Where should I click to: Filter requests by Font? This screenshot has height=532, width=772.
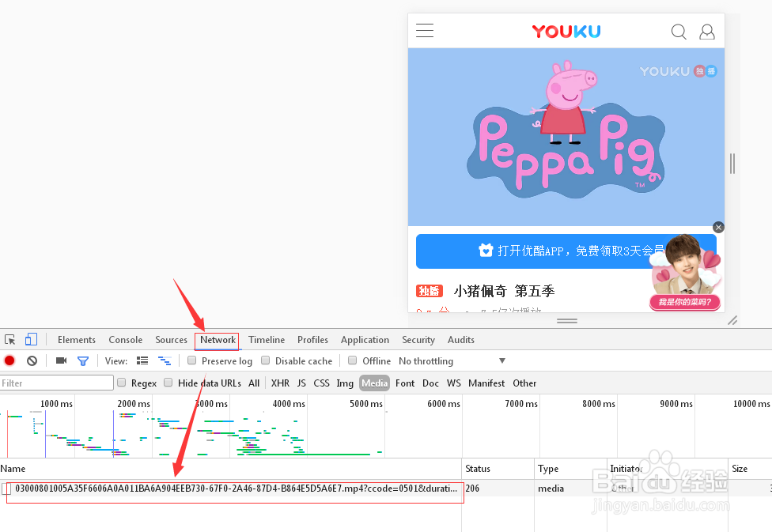pyautogui.click(x=405, y=383)
